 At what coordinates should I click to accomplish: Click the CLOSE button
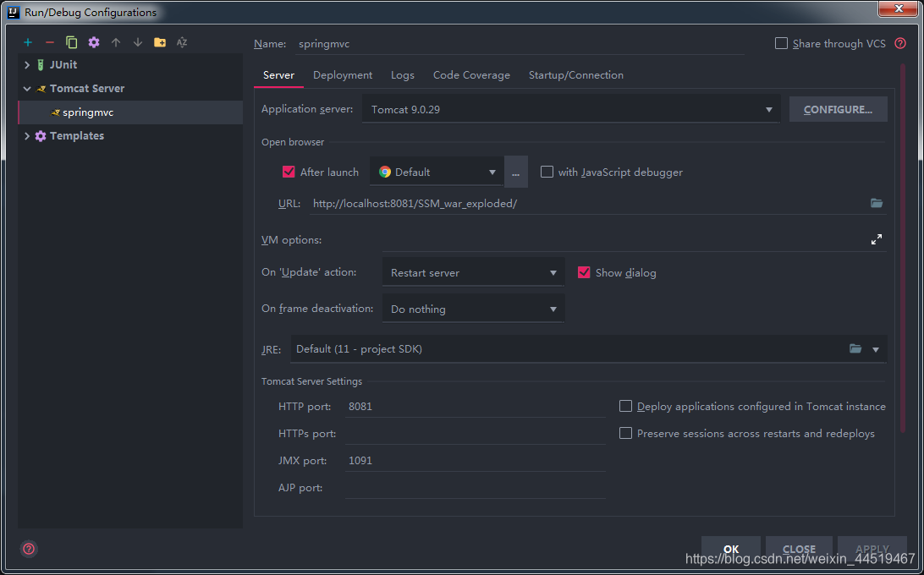point(799,549)
